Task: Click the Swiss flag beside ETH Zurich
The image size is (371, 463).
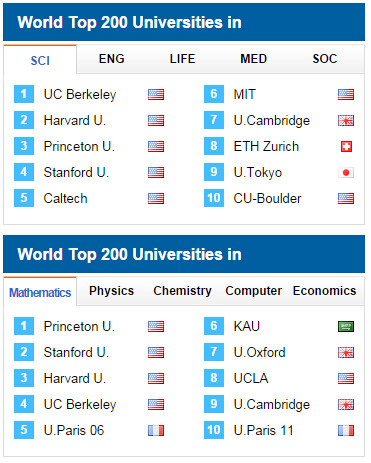Action: click(346, 147)
